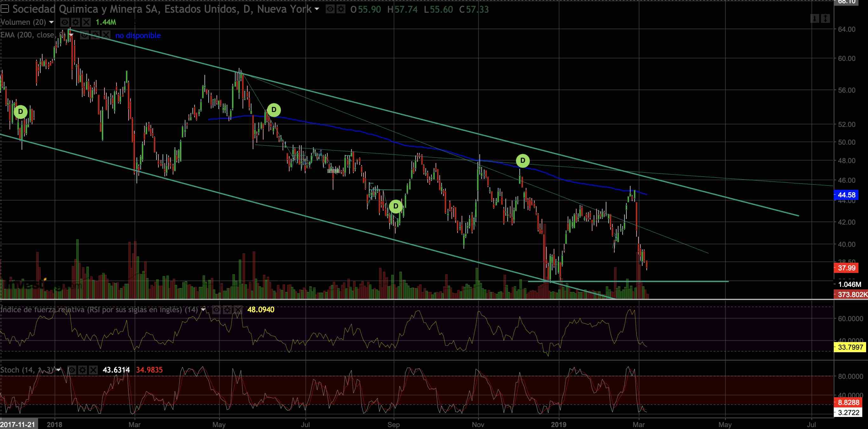Remove the Stoch indicator with its X icon
This screenshot has width=868, height=429.
93,370
